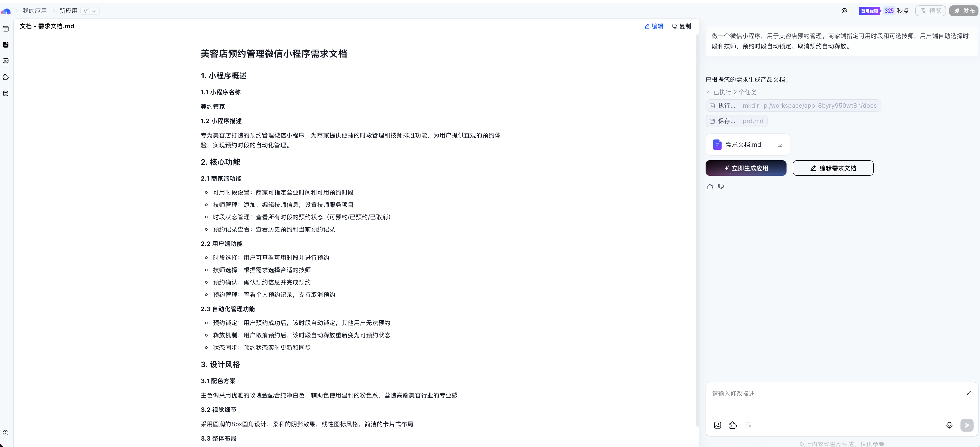Click the image upload icon in chat input
This screenshot has height=447, width=980.
[717, 425]
